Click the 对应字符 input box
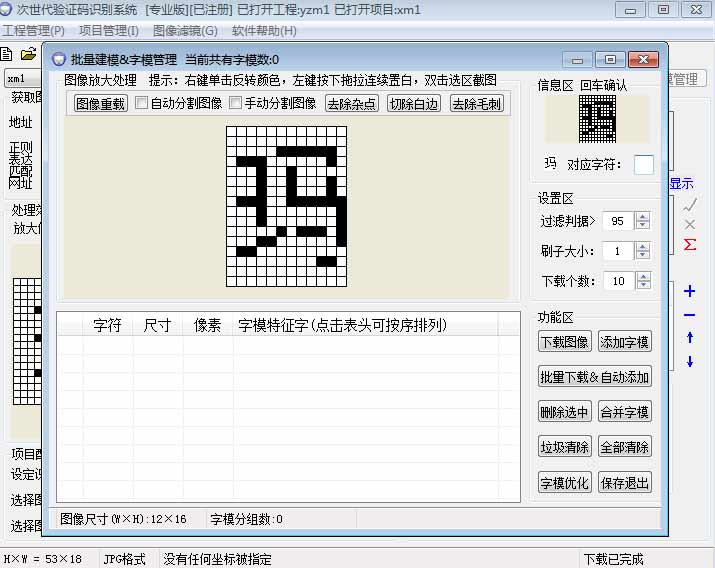The image size is (715, 568). point(643,164)
